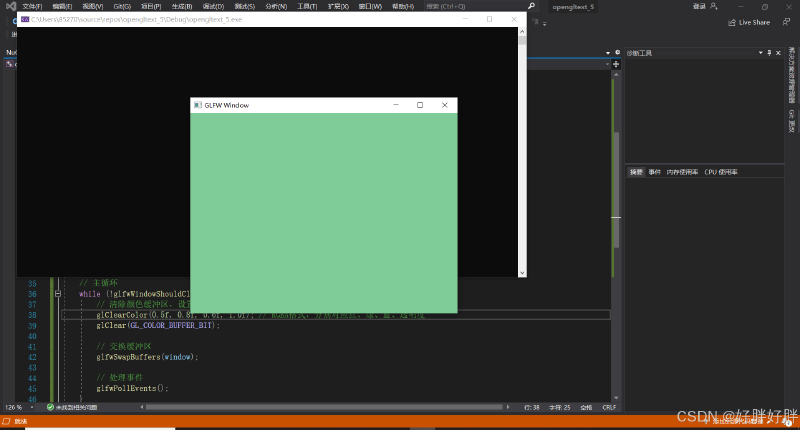Click console window scroll up arrow
This screenshot has width=800, height=430.
click(522, 32)
